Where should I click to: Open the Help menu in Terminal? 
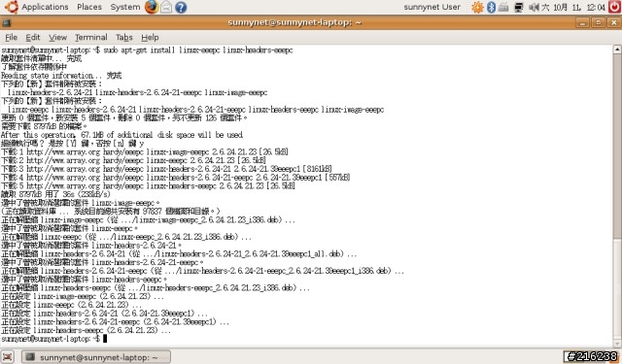click(150, 37)
